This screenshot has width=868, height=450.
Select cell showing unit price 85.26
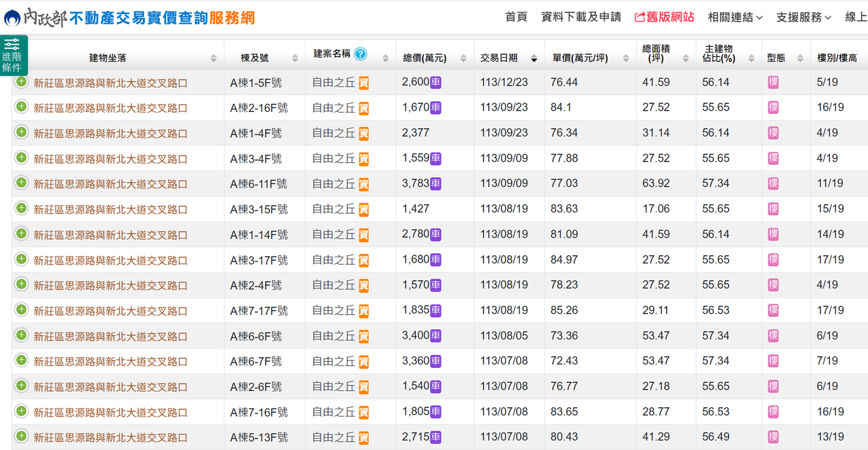pyautogui.click(x=564, y=310)
